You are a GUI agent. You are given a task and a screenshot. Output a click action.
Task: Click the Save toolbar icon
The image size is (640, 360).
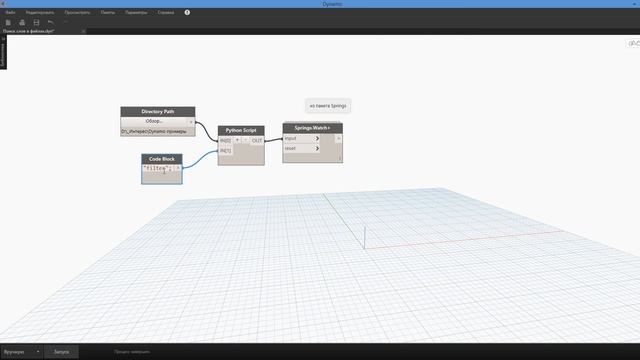pos(36,22)
